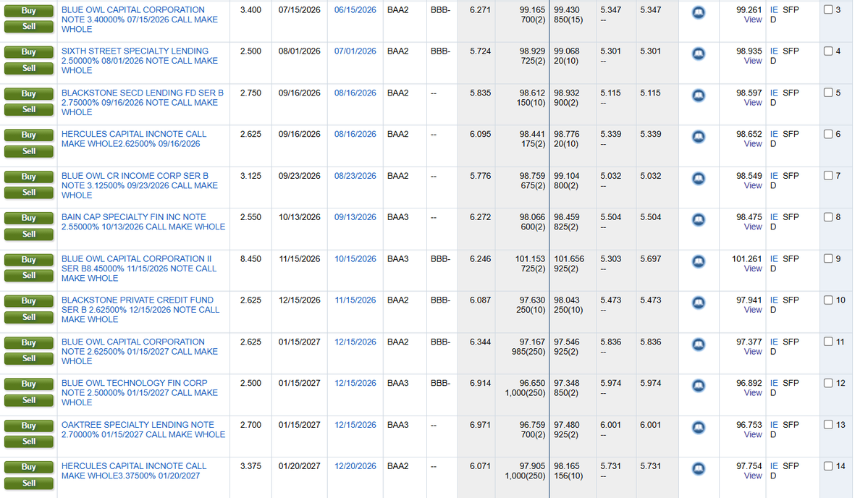Viewport: 868px width, 498px height.
Task: View recent trades under price 101.261
Action: click(x=753, y=269)
